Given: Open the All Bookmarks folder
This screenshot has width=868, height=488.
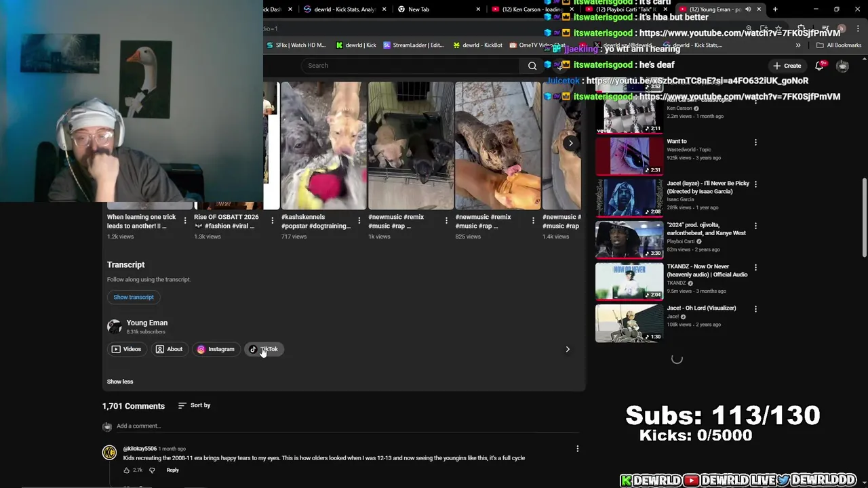Looking at the screenshot, I should point(839,45).
